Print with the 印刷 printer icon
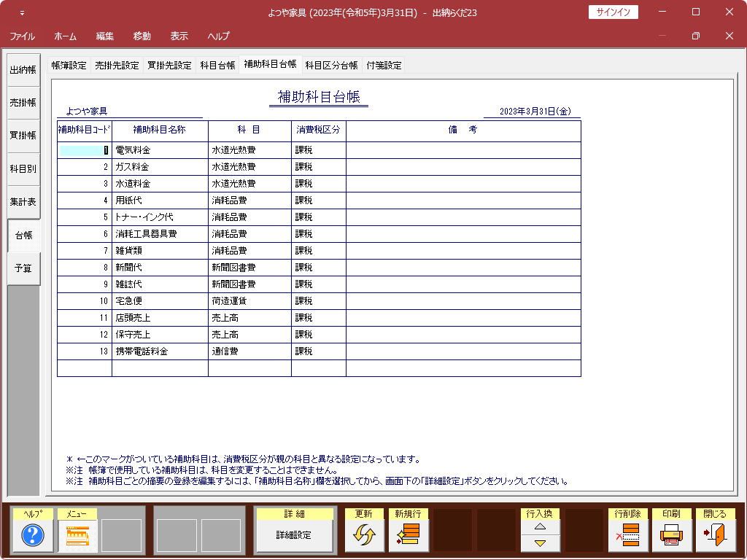The image size is (747, 560). point(672,534)
